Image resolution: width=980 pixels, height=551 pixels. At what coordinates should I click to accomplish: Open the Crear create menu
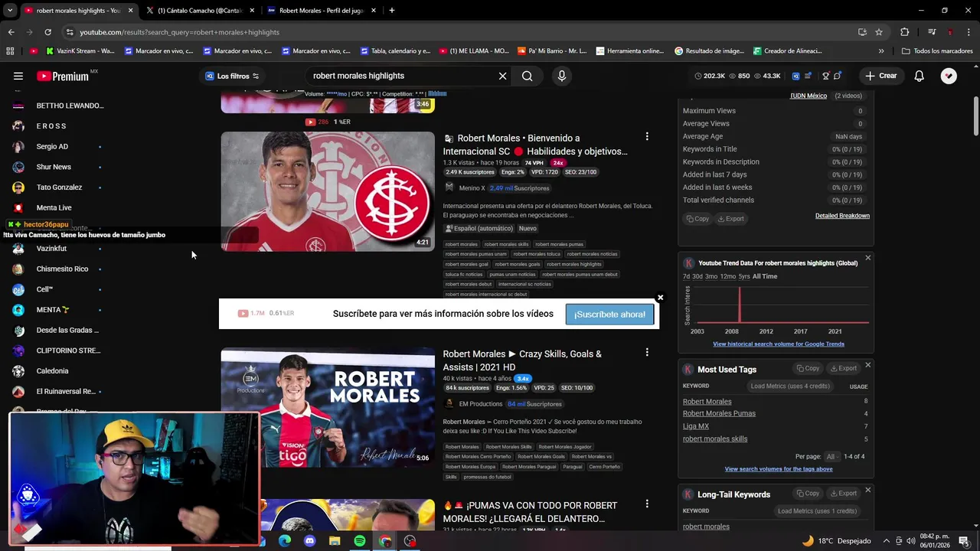click(x=880, y=76)
